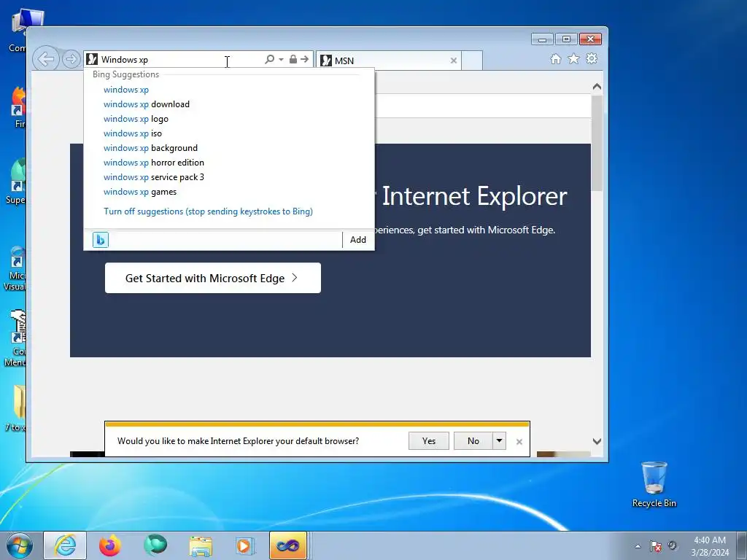Click the circular system tray icon next to the clock

coord(672,545)
